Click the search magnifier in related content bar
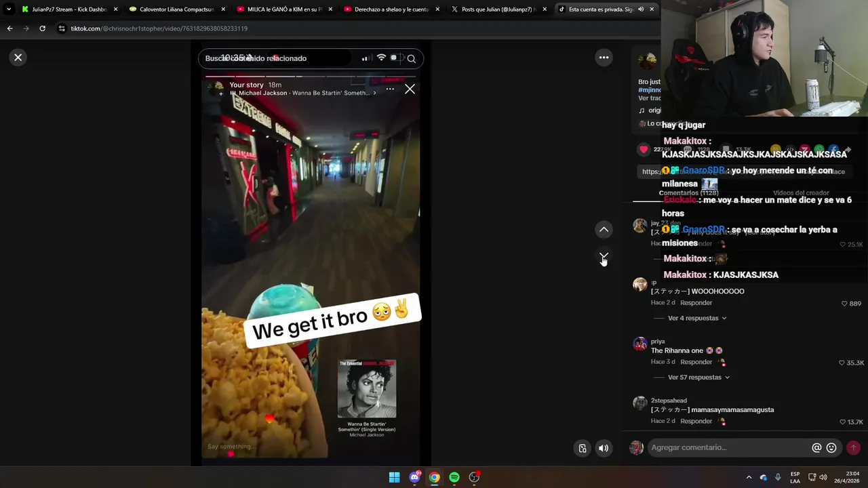The width and height of the screenshot is (868, 488). pos(411,58)
